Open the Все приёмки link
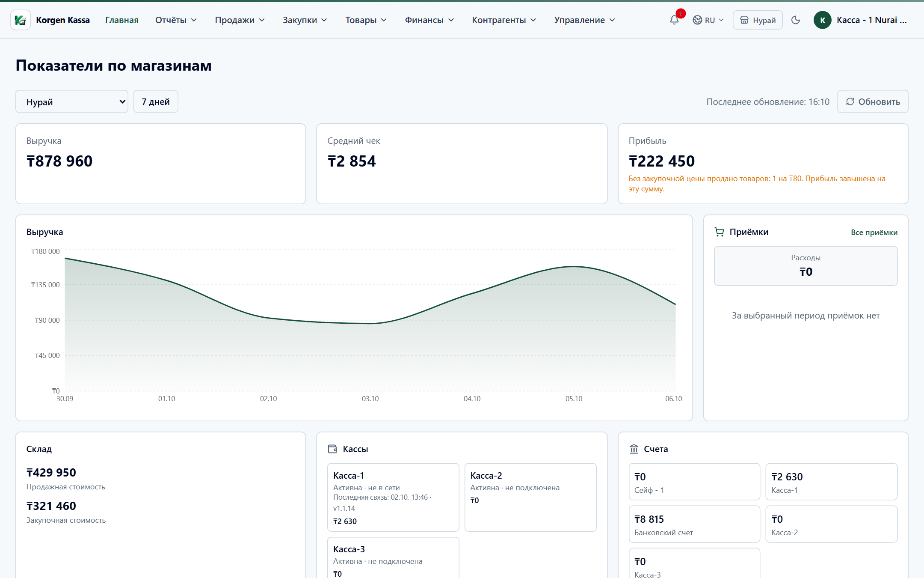This screenshot has width=924, height=578. pos(874,232)
